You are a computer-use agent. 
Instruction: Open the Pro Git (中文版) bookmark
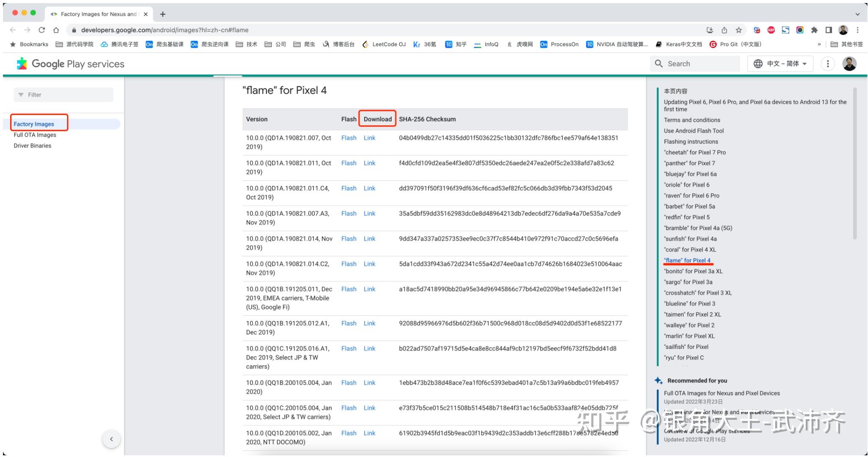point(735,44)
